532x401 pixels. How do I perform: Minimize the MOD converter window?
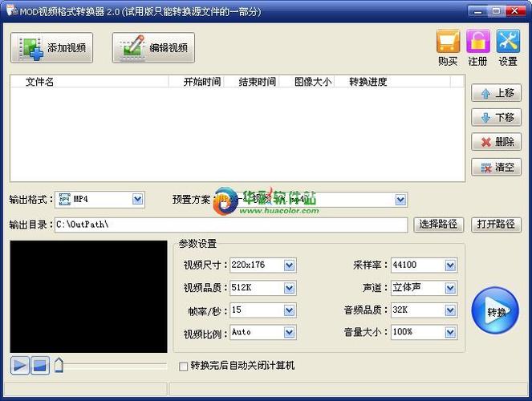[x=477, y=11]
